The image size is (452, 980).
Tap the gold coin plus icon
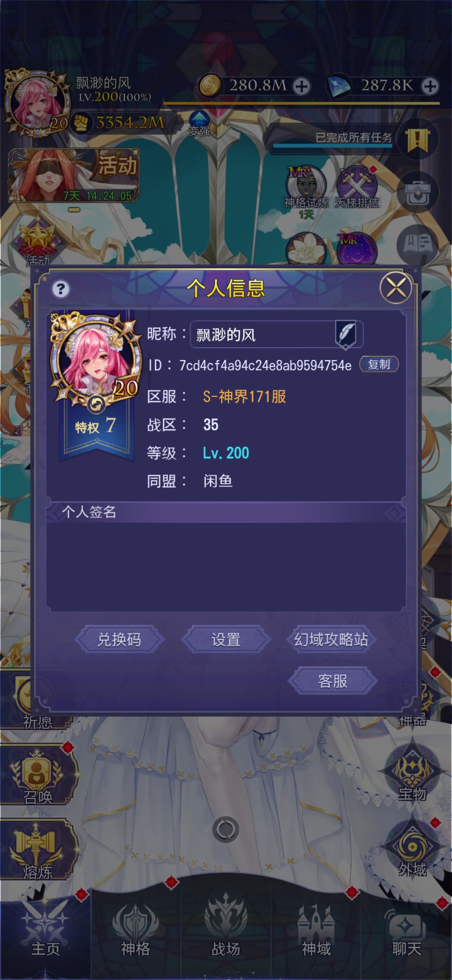pyautogui.click(x=301, y=86)
